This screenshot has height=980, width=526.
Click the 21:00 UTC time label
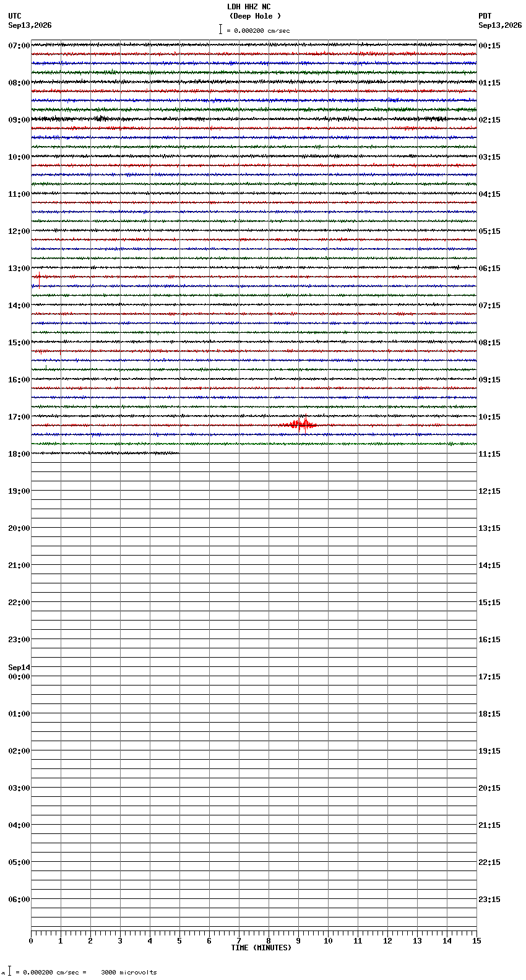[19, 565]
